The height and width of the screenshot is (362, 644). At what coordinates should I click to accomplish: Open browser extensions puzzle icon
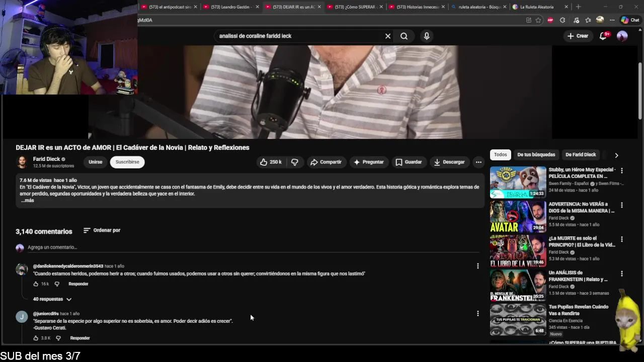(562, 20)
